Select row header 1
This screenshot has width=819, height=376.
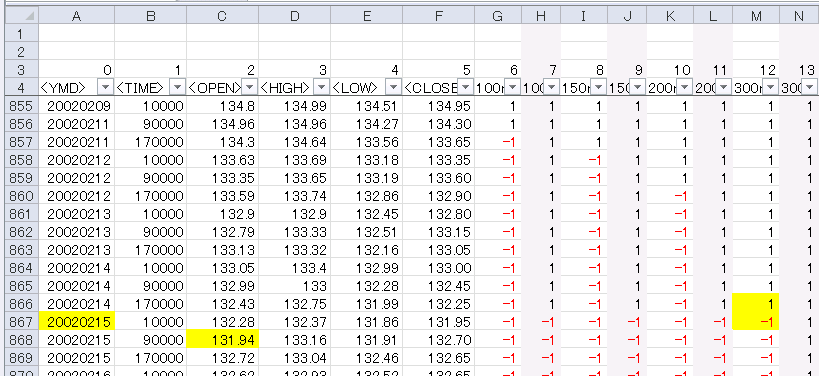[21, 34]
